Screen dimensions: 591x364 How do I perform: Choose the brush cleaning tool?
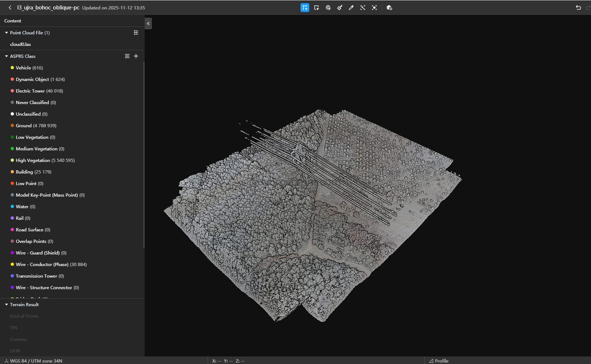pos(340,8)
